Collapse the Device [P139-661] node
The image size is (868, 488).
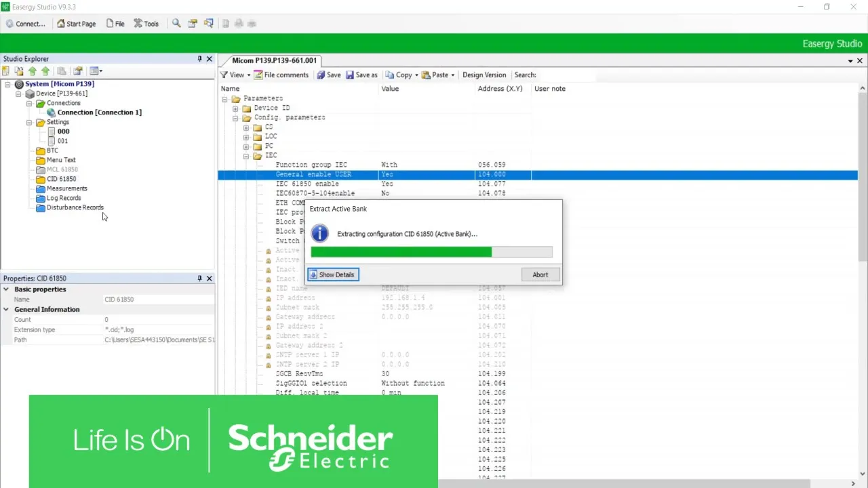click(18, 94)
